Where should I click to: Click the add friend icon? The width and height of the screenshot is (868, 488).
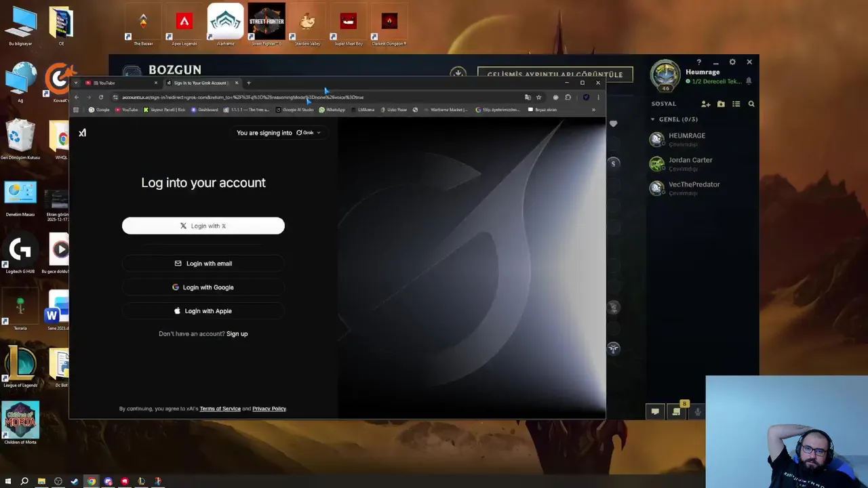[706, 104]
